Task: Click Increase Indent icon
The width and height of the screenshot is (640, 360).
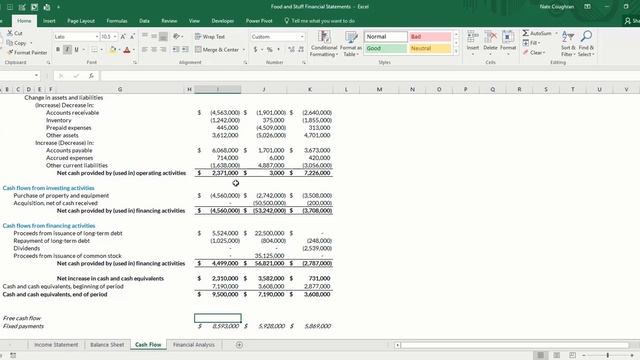Action: 185,50
